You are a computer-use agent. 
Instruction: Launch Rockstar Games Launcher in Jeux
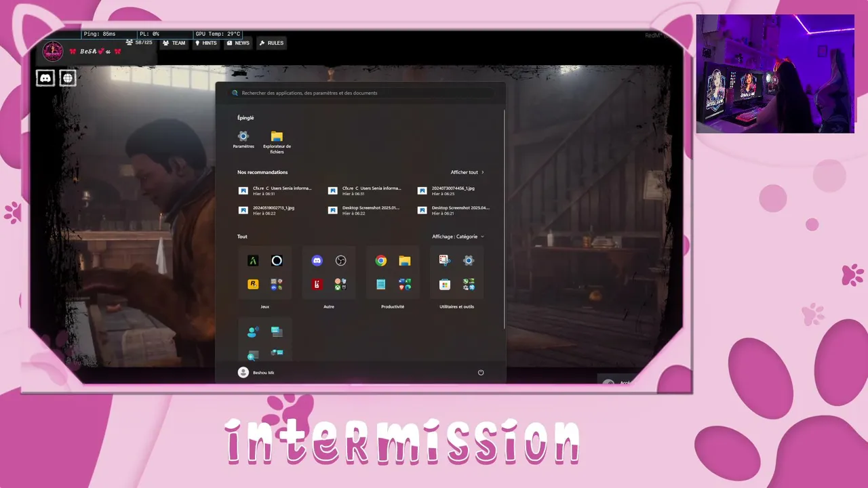click(x=253, y=285)
